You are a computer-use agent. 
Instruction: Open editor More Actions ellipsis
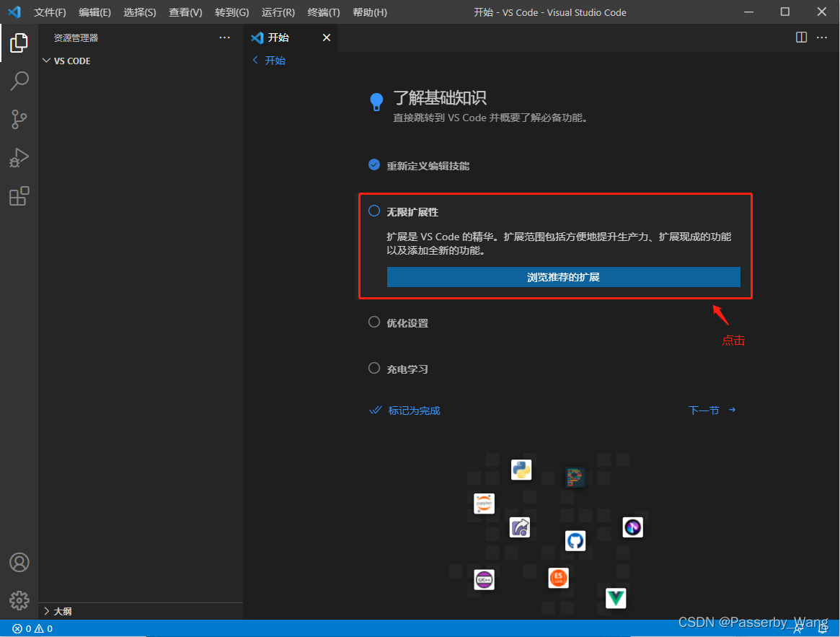[x=822, y=37]
